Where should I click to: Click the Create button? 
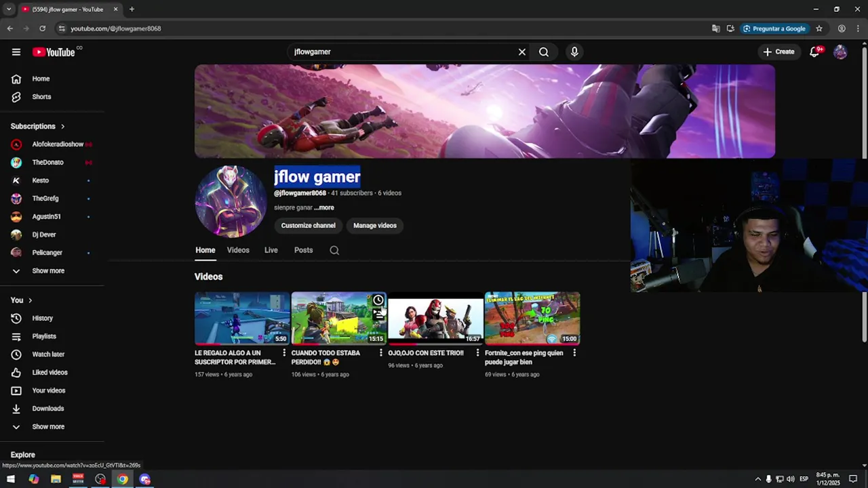pyautogui.click(x=778, y=52)
